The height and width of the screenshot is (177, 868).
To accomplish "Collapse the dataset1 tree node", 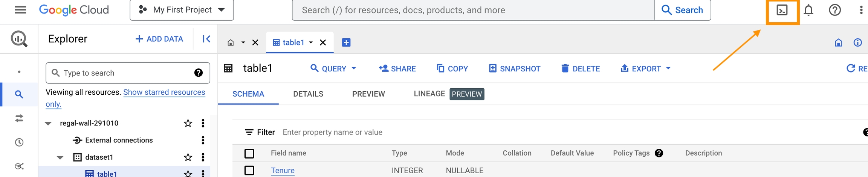I will (x=60, y=157).
